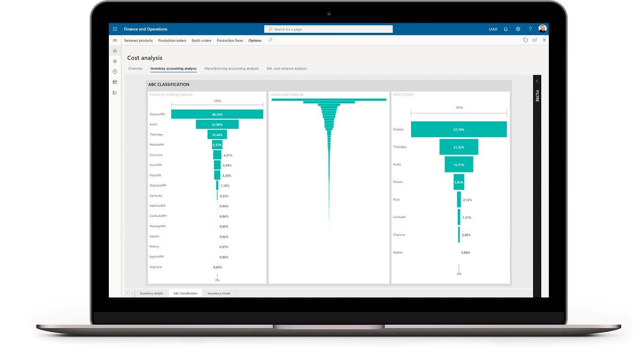Switch to Manufacturing accounting analysis tab

tap(231, 68)
